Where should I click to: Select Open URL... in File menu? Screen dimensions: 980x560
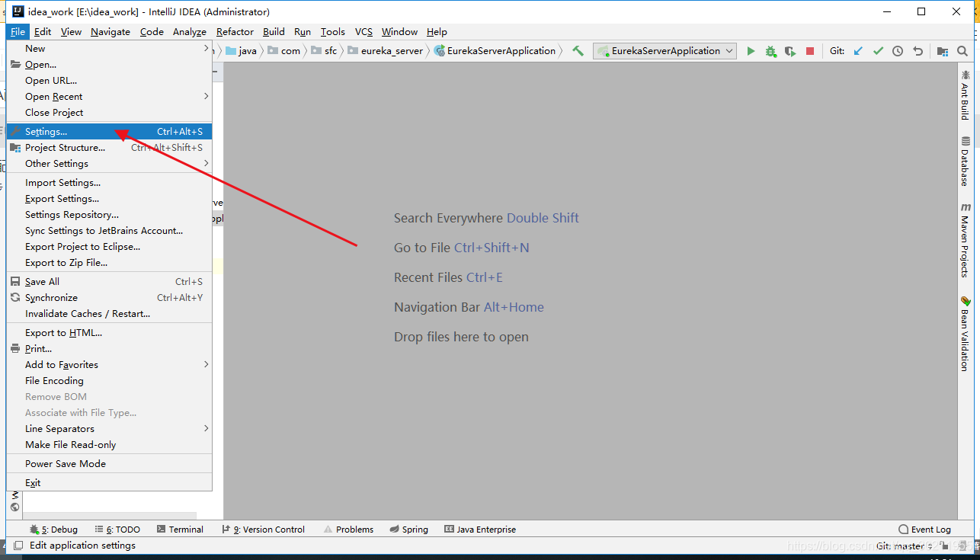coord(110,81)
